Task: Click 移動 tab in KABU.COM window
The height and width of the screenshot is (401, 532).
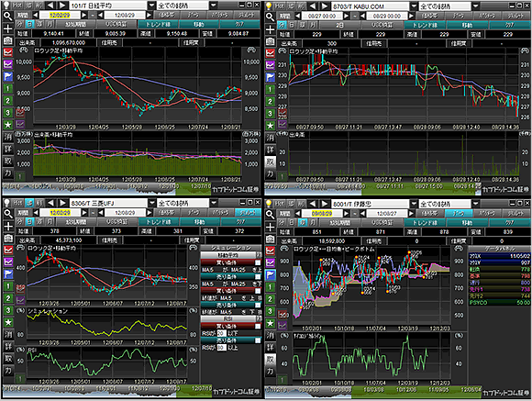Action: pos(467,25)
